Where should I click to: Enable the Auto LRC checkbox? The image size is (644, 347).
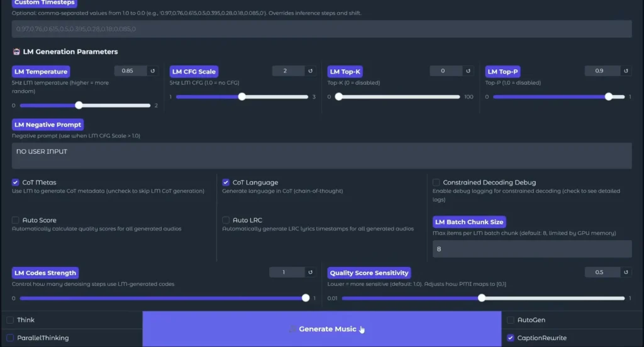tap(226, 220)
